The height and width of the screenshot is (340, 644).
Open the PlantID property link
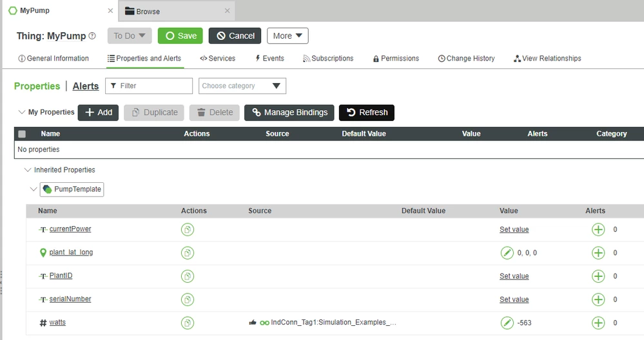[61, 276]
